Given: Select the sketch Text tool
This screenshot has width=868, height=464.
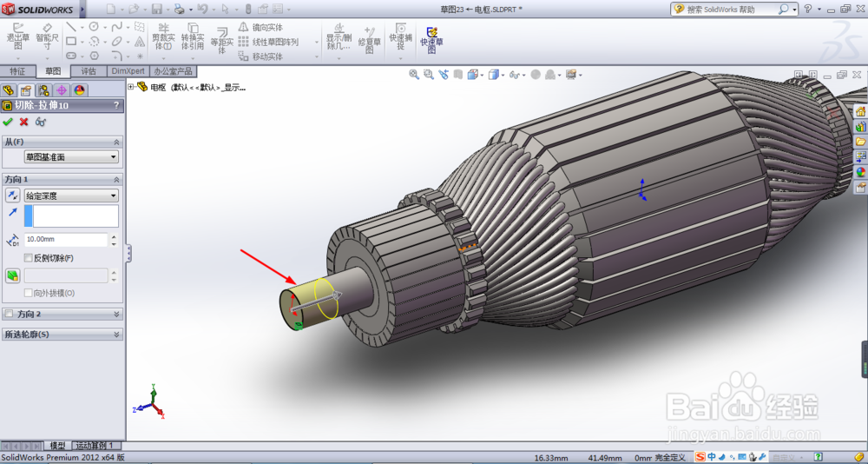Looking at the screenshot, I should [140, 41].
